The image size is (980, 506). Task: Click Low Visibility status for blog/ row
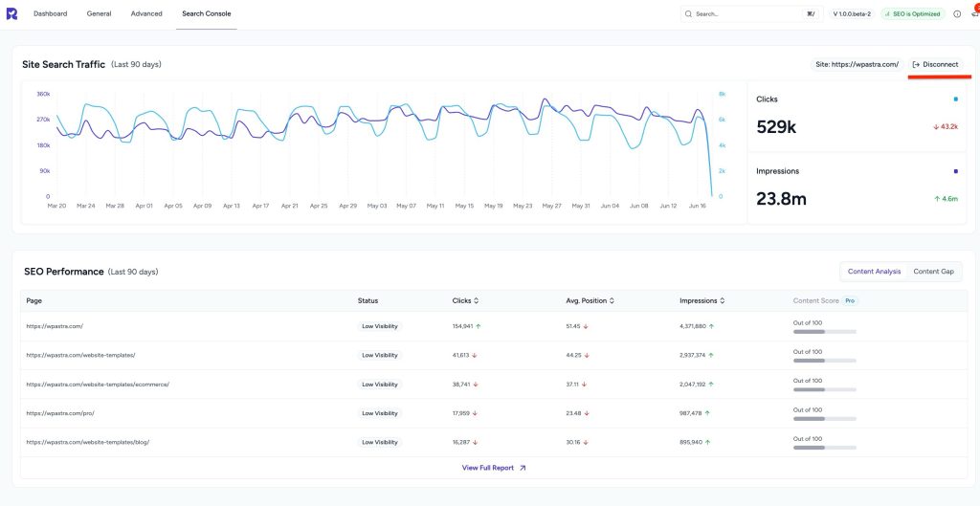(380, 442)
